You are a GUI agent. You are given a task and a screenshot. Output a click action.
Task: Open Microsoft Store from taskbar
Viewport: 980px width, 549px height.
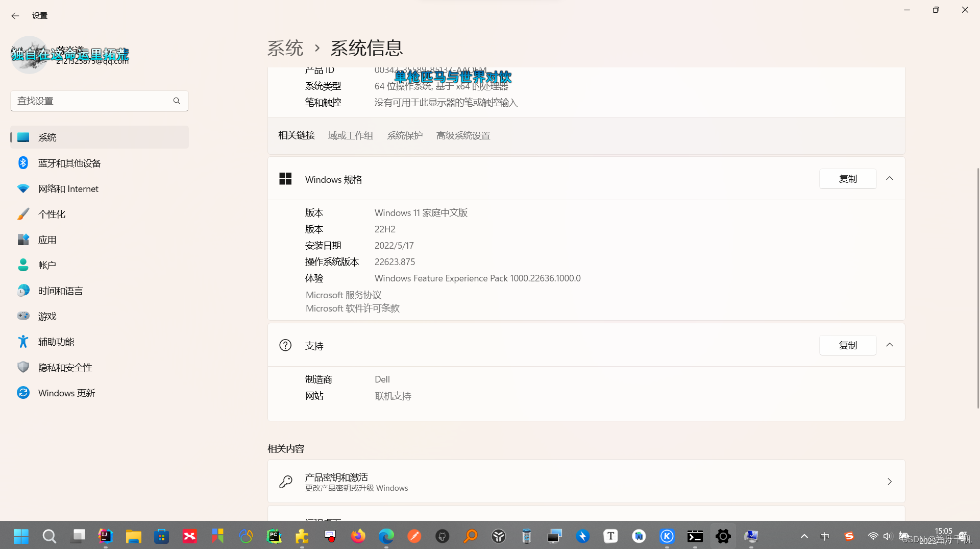point(162,536)
